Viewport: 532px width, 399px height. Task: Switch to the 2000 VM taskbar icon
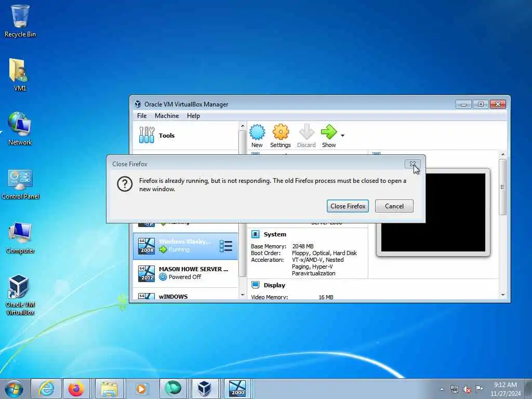(237, 389)
